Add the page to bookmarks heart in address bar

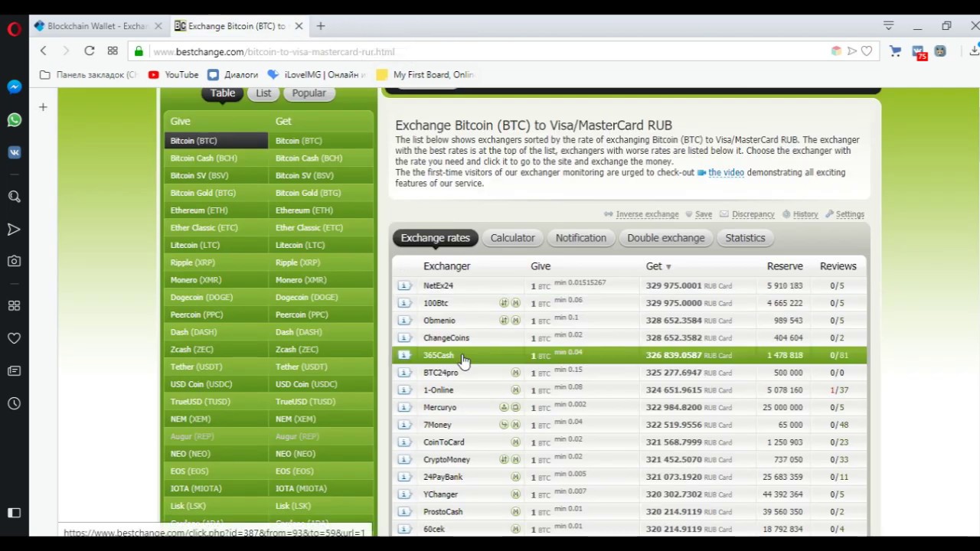867,51
